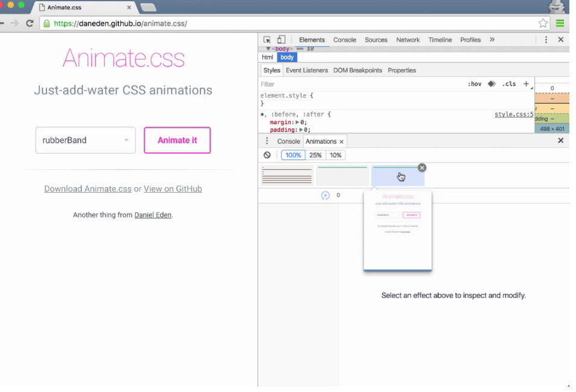The image size is (576, 392).
Task: Close the DevTools panel
Action: pos(560,40)
